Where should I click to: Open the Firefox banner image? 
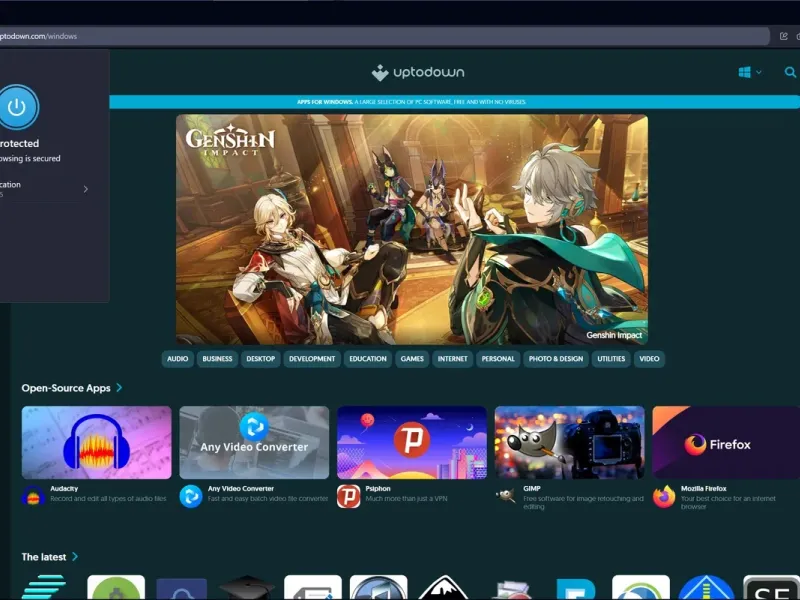(x=726, y=442)
